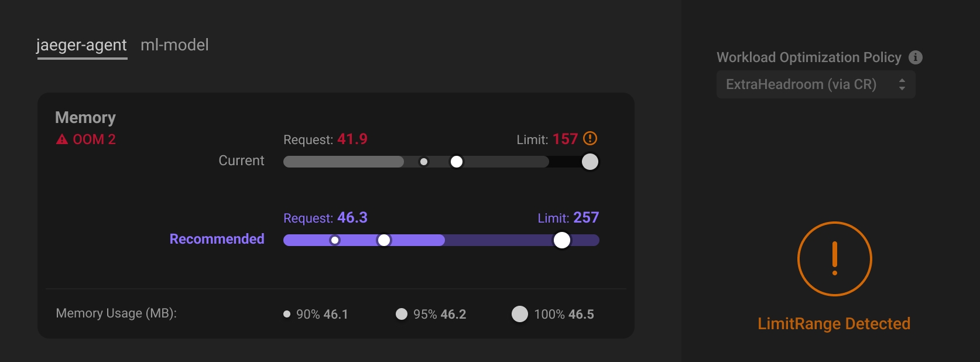Click the small marker on the Recommended bar

pyautogui.click(x=335, y=240)
